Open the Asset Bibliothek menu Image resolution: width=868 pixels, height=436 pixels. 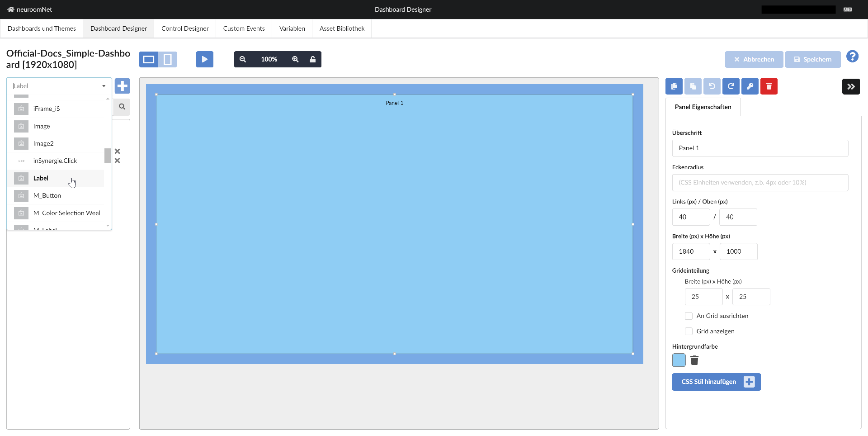pos(341,28)
